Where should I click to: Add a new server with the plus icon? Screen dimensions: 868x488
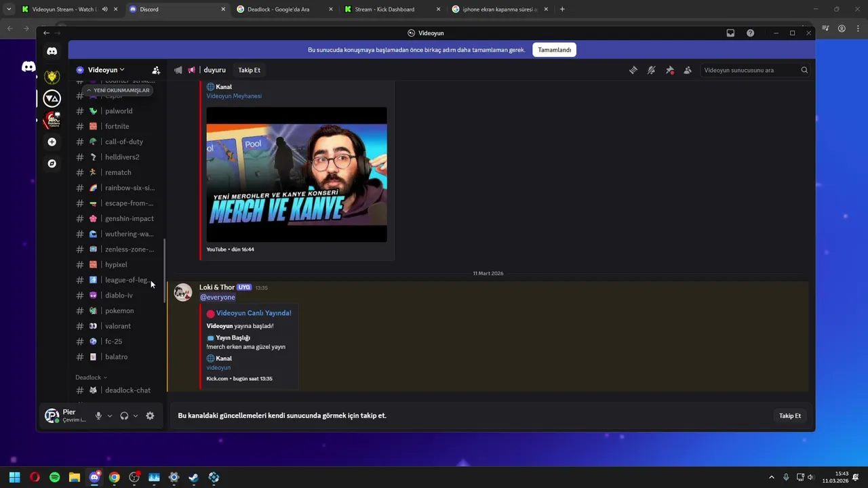(x=52, y=142)
